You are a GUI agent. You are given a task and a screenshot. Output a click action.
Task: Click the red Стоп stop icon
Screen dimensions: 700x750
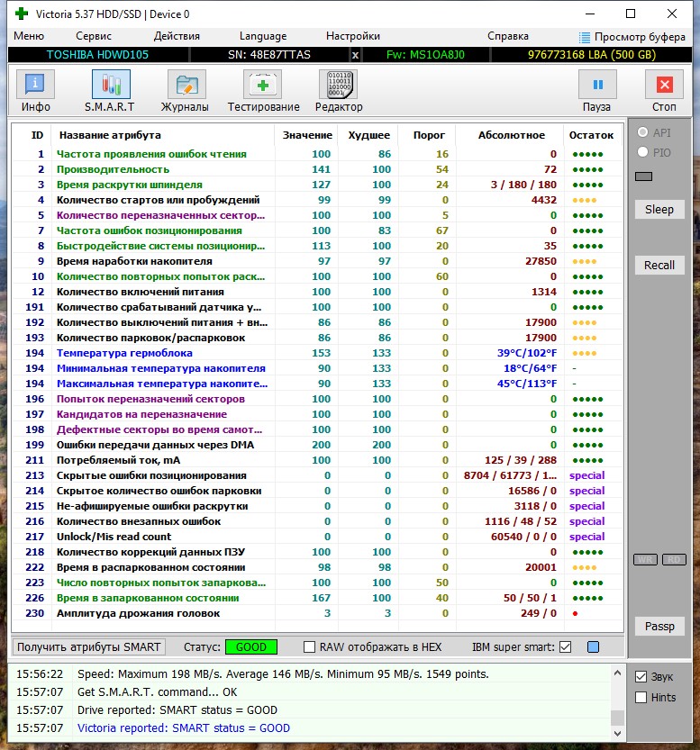(x=664, y=85)
